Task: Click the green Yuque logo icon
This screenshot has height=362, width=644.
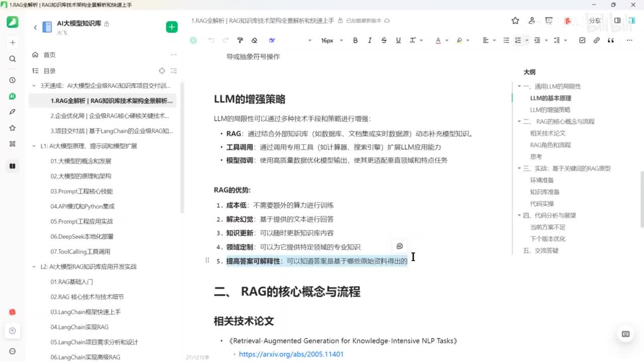Action: [x=13, y=22]
